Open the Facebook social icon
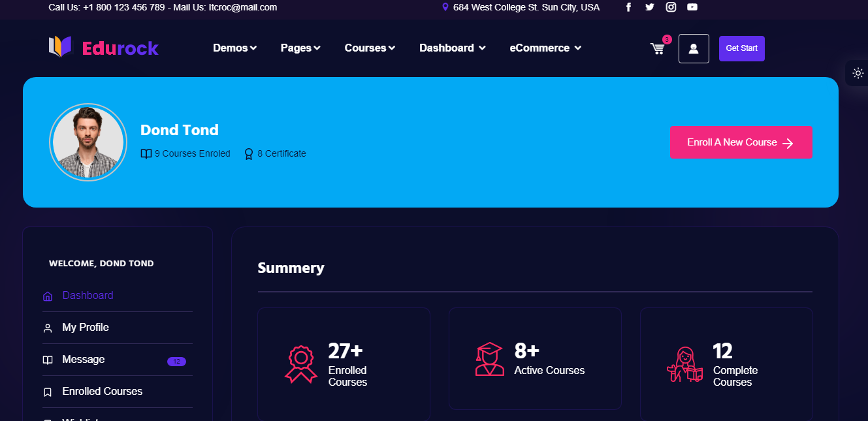This screenshot has height=421, width=868. (x=628, y=7)
